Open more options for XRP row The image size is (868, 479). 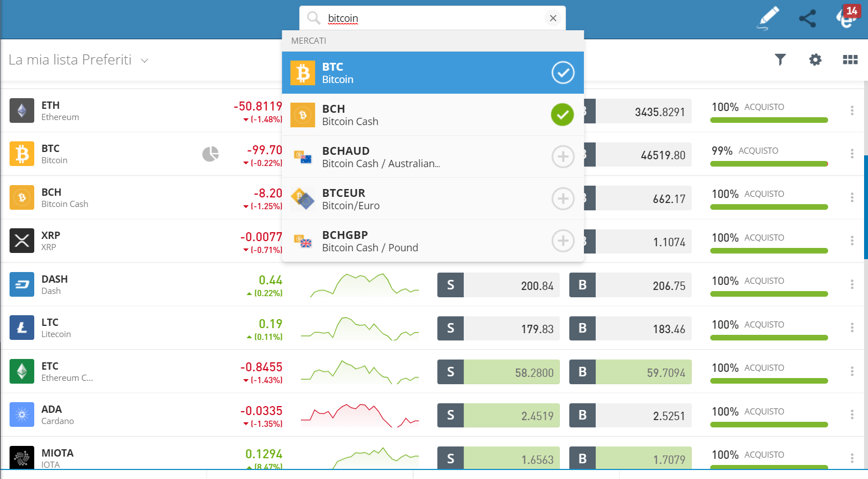[x=852, y=241]
